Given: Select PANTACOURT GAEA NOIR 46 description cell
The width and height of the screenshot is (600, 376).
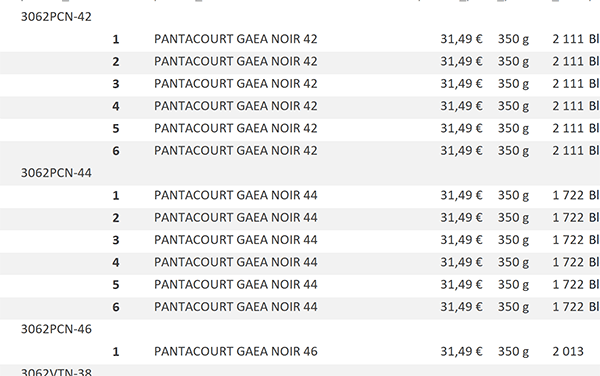Looking at the screenshot, I should 236,352.
